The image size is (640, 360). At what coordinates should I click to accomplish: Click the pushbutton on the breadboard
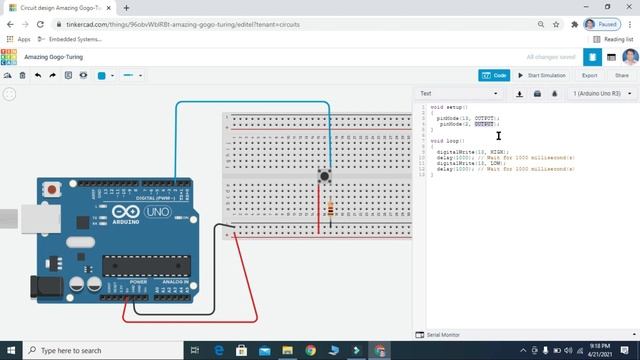[x=324, y=176]
